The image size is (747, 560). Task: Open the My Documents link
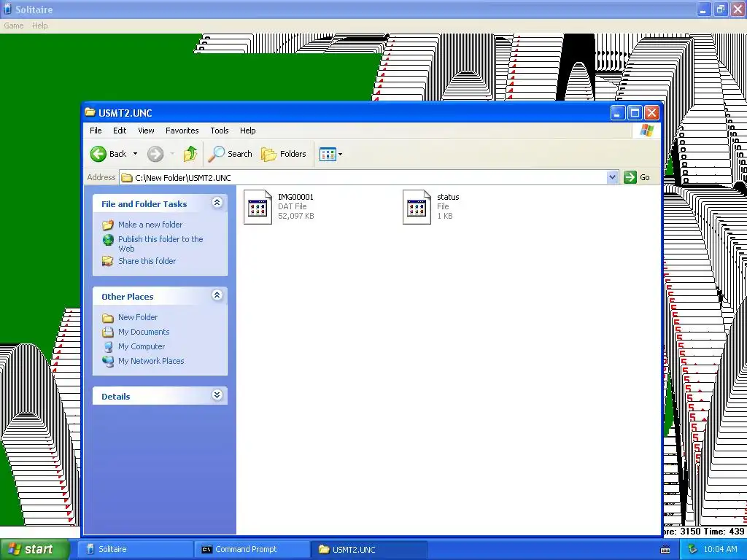click(144, 332)
